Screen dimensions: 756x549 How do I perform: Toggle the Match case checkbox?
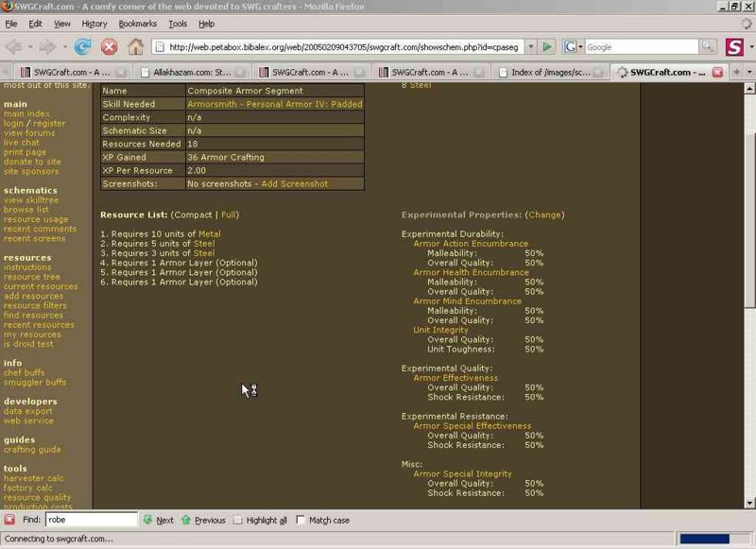301,520
